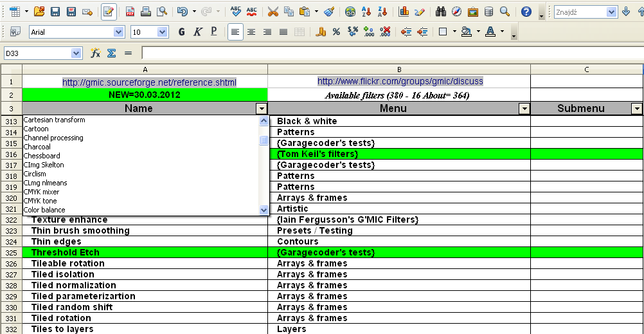Toggle Edit File mode
This screenshot has height=334, width=644.
click(x=109, y=12)
